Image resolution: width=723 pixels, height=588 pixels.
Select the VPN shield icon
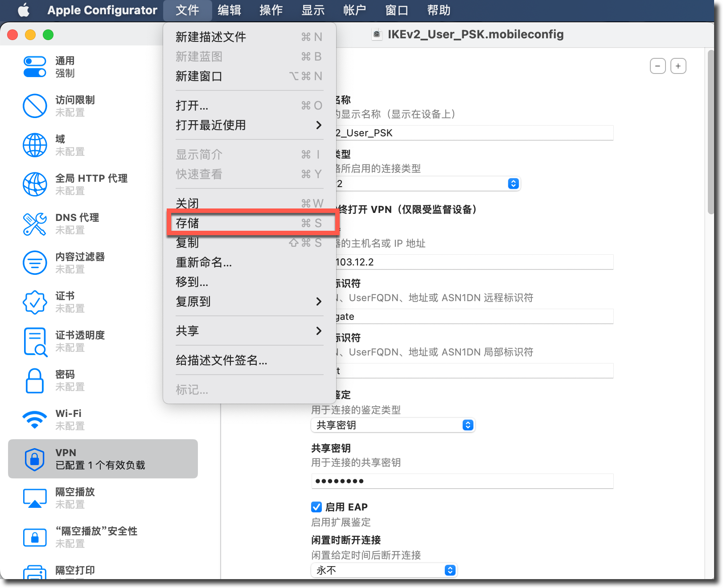point(35,459)
